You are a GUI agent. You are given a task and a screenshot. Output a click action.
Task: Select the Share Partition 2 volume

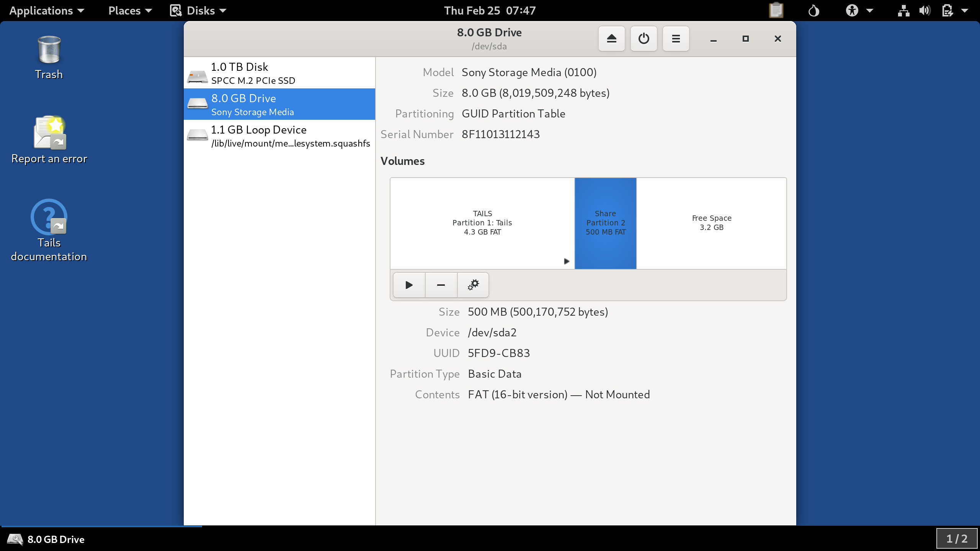tap(604, 222)
